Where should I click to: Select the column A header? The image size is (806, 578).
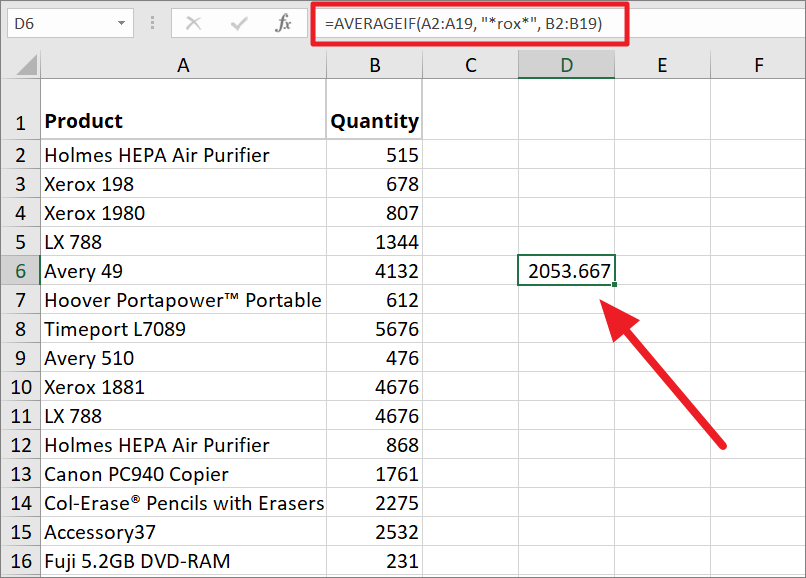[x=183, y=63]
